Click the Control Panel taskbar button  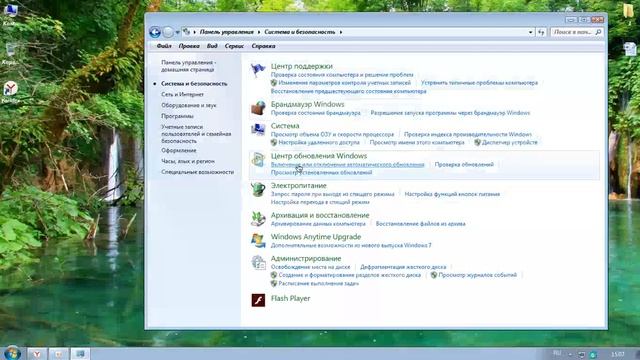coord(80,354)
